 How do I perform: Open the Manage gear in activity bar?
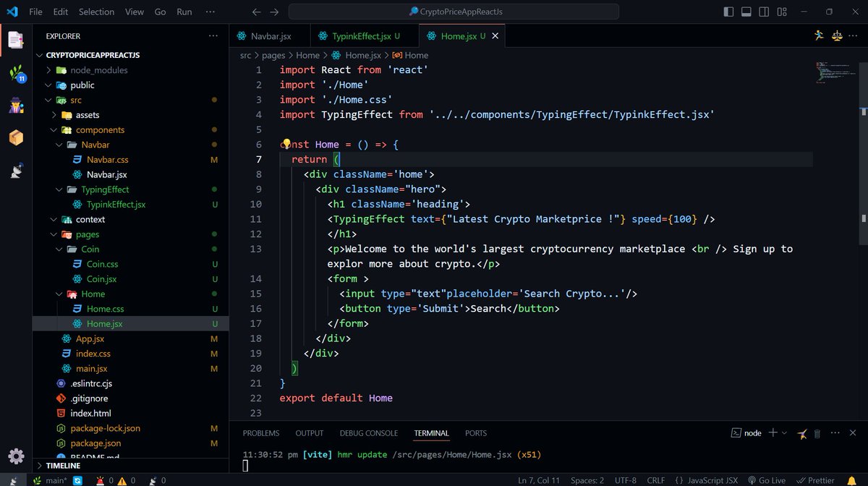coord(16,456)
